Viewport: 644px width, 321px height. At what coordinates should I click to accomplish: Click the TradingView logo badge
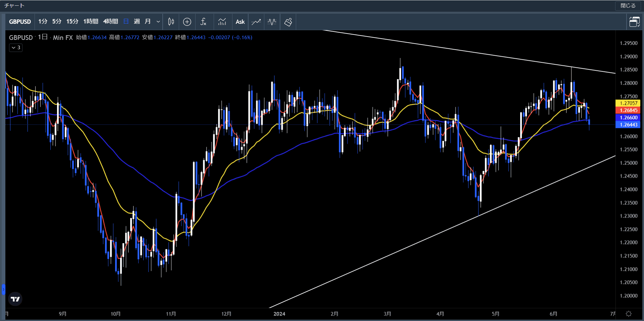pos(15,299)
